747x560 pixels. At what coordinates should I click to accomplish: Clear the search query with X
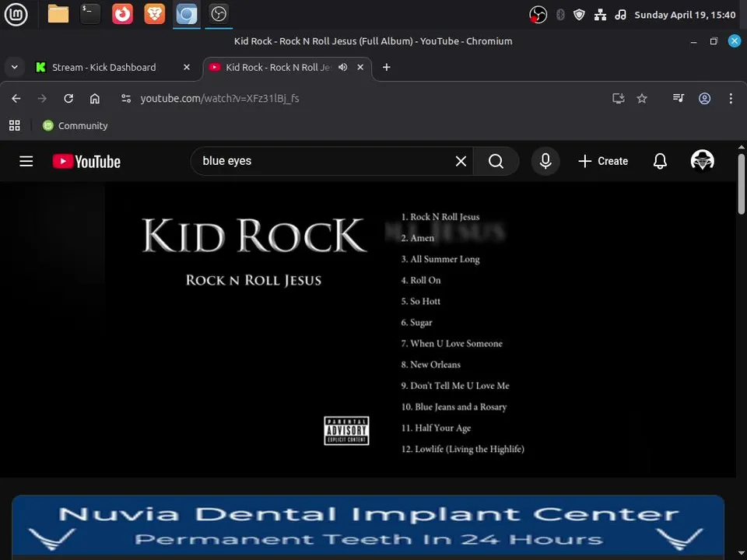click(461, 162)
